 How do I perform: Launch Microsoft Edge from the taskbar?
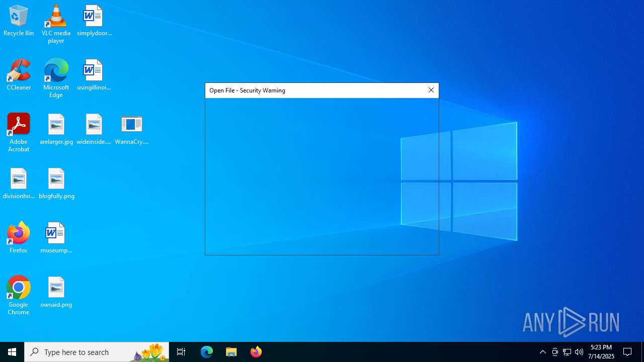click(207, 352)
